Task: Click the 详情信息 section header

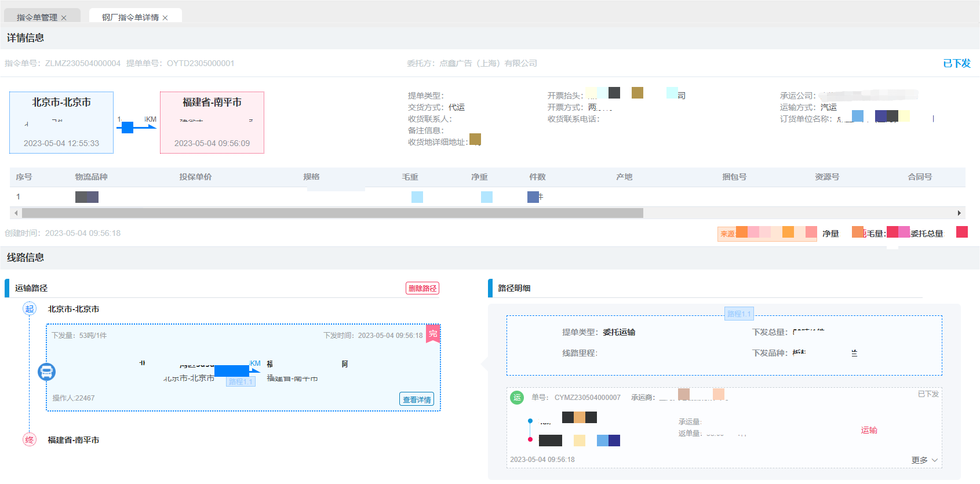Action: click(x=25, y=38)
